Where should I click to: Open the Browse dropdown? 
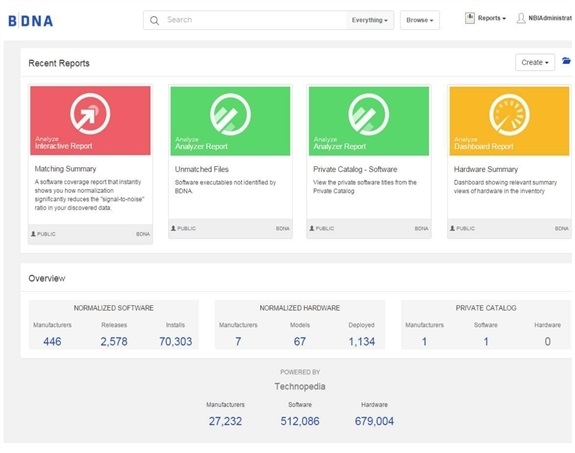point(420,20)
